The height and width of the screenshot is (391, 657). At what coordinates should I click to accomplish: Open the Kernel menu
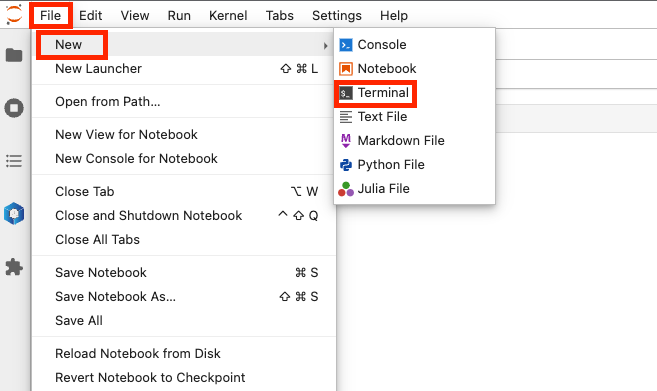tap(228, 16)
